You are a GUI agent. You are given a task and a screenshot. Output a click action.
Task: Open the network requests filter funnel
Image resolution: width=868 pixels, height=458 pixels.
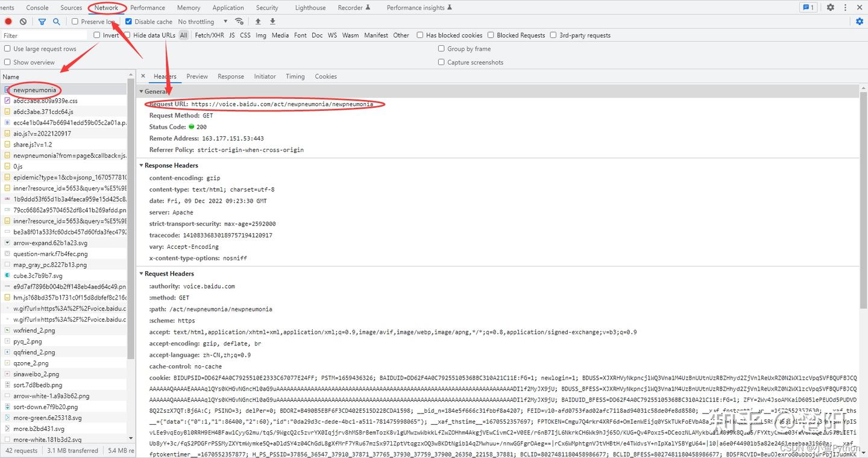(x=41, y=21)
